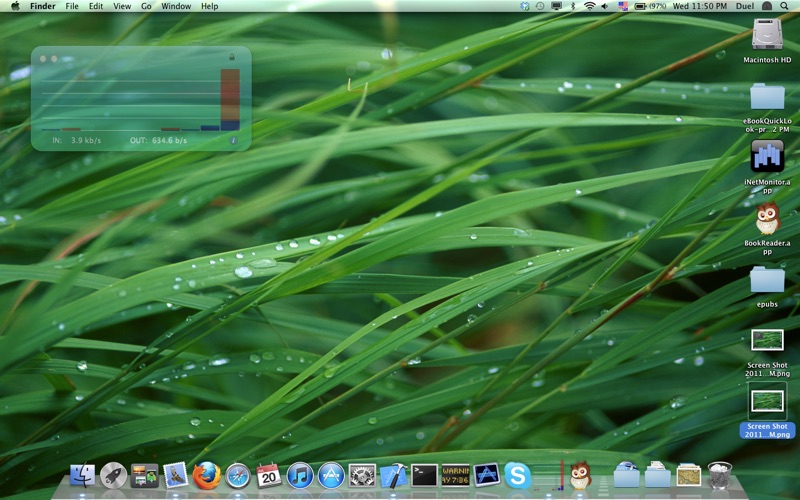Toggle the Wi-Fi menu bar icon
The width and height of the screenshot is (800, 500).
[x=589, y=6]
